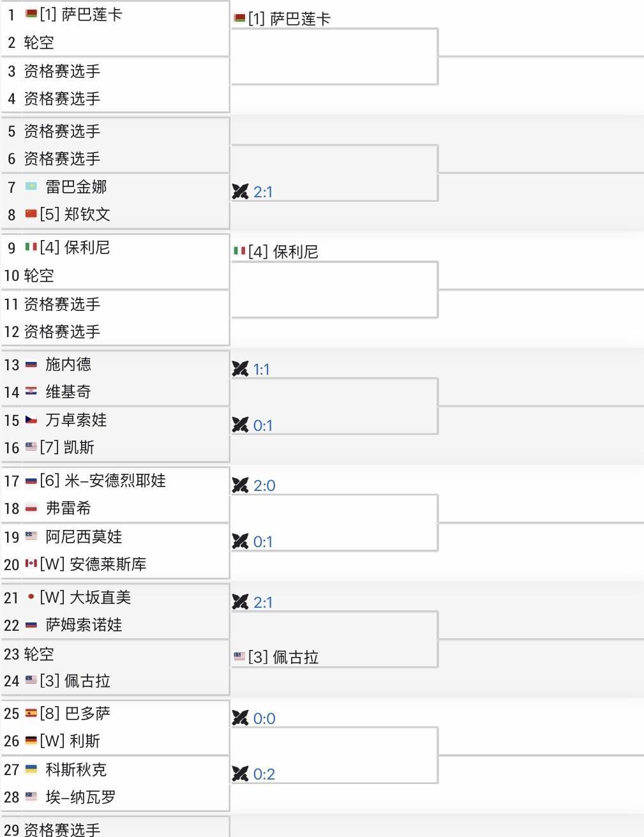
Task: Click second-round entry [1] 萨巴莲卡
Action: (289, 19)
